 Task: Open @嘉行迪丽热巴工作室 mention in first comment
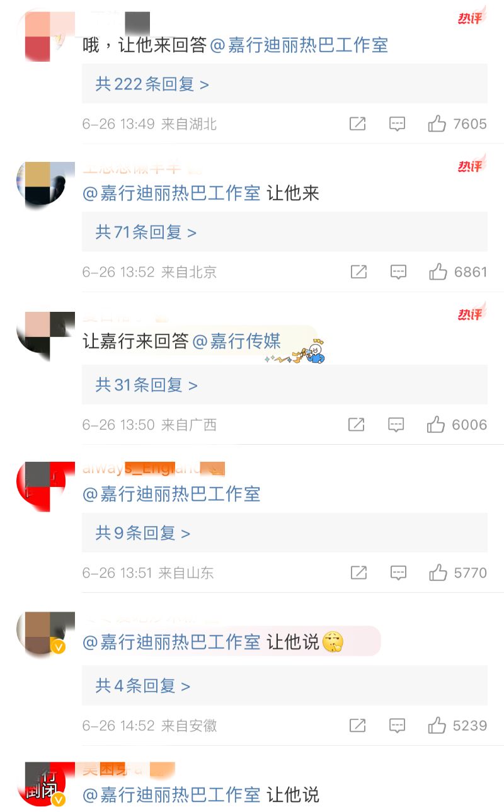click(x=299, y=45)
